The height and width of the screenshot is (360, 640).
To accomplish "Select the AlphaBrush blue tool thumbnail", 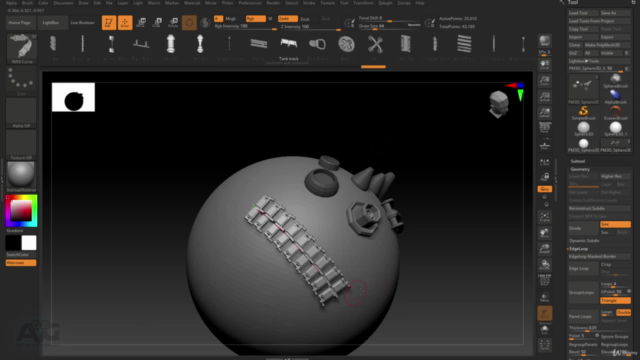I will click(615, 96).
